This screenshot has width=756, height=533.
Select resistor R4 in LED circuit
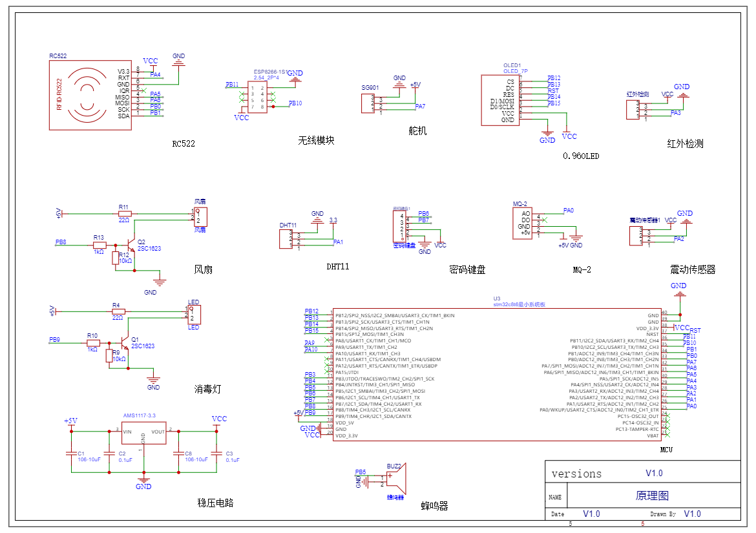[118, 312]
